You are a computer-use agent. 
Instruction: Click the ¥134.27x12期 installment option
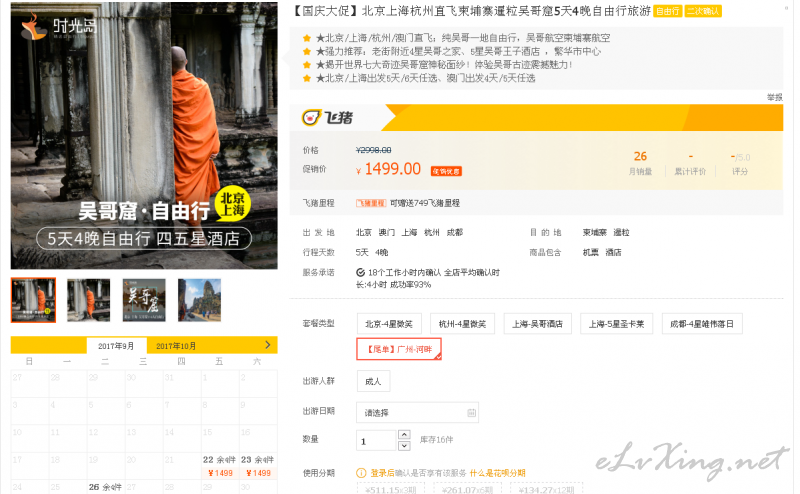[x=546, y=489]
